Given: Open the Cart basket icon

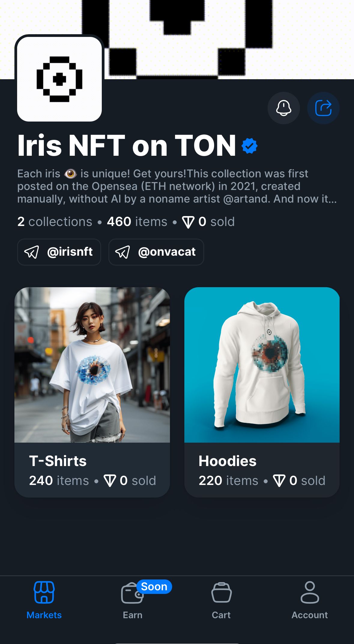Looking at the screenshot, I should 221,592.
